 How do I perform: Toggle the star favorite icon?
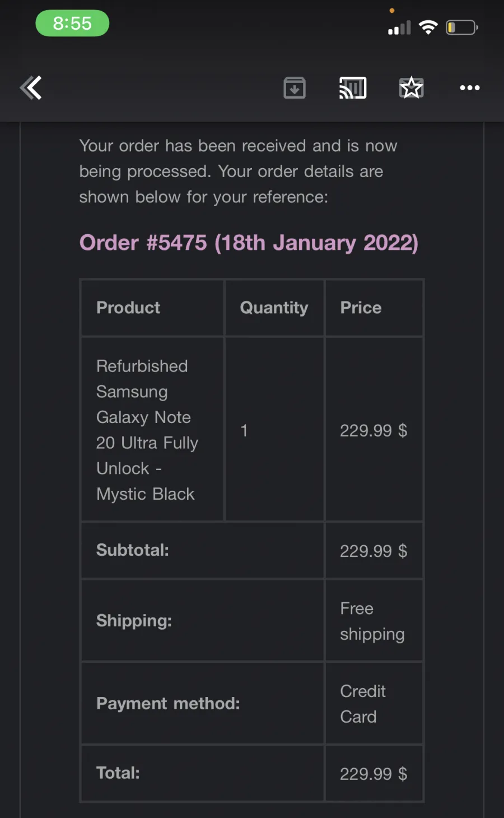pyautogui.click(x=412, y=87)
